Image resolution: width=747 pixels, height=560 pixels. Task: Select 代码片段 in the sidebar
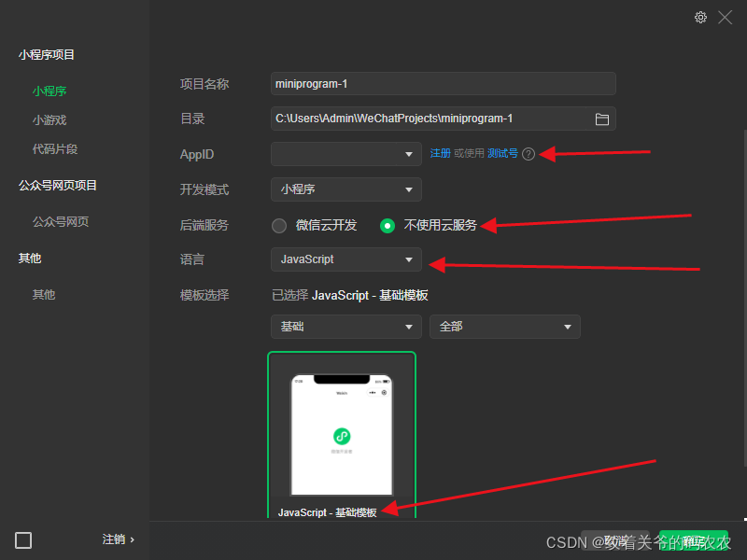coord(55,149)
